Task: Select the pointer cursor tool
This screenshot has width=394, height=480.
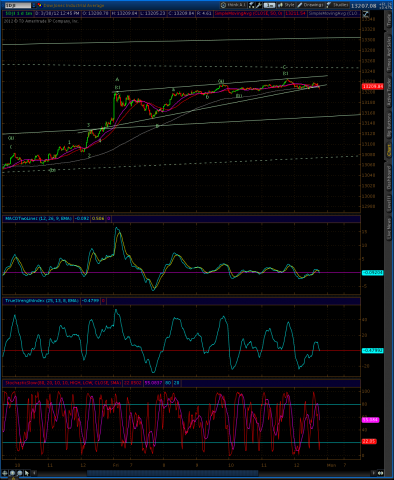Action: (x=27, y=473)
